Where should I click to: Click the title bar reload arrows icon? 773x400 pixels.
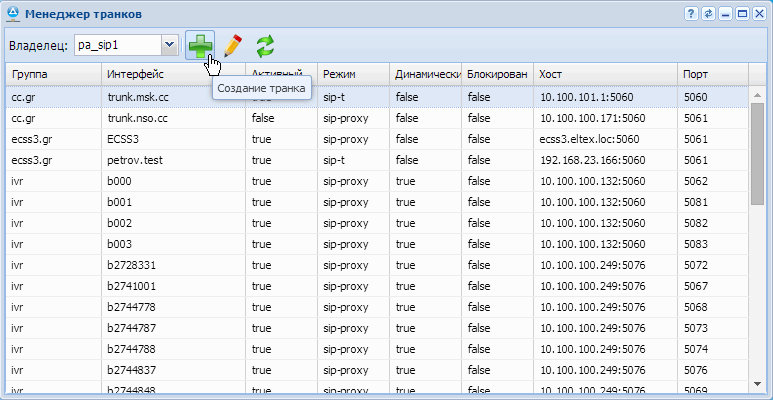[708, 13]
